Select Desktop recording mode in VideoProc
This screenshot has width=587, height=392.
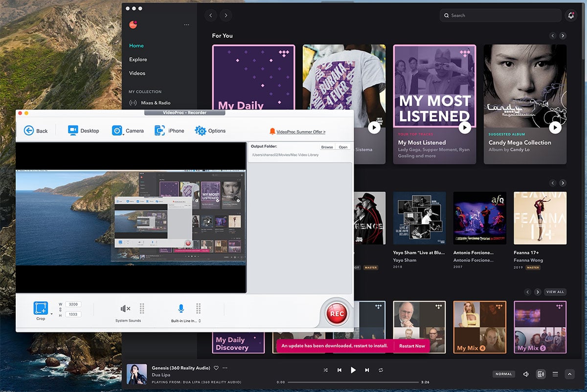click(83, 131)
